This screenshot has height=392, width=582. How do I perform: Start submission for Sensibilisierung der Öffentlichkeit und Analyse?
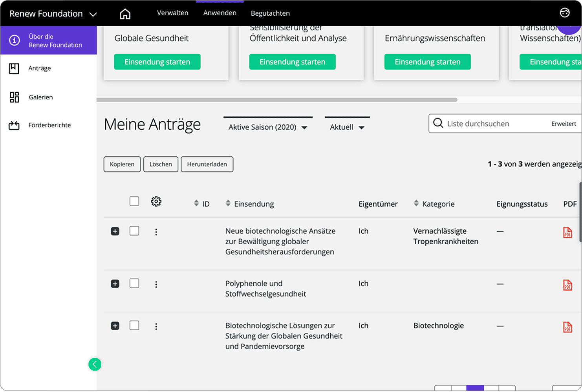click(292, 62)
